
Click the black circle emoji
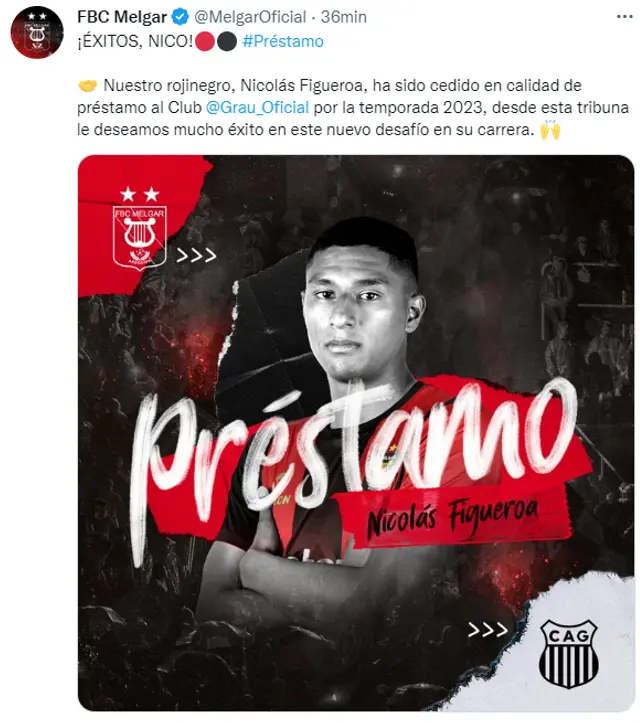pyautogui.click(x=227, y=41)
